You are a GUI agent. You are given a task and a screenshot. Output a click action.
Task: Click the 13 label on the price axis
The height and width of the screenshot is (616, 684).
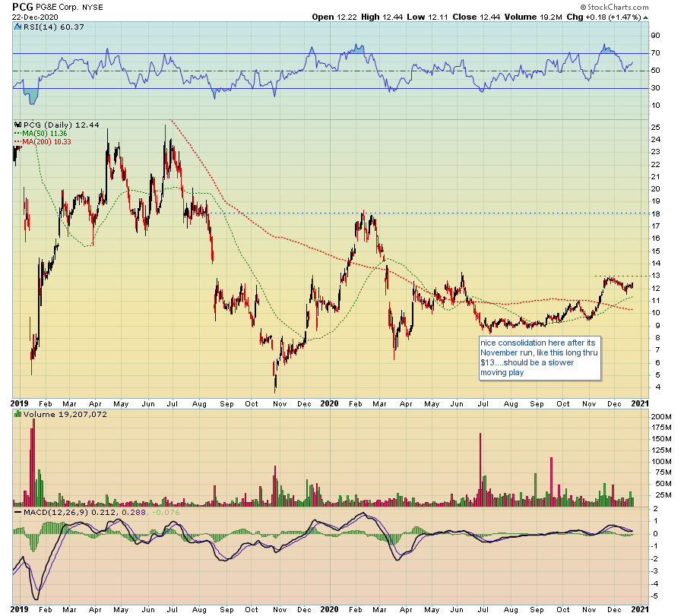(x=655, y=276)
